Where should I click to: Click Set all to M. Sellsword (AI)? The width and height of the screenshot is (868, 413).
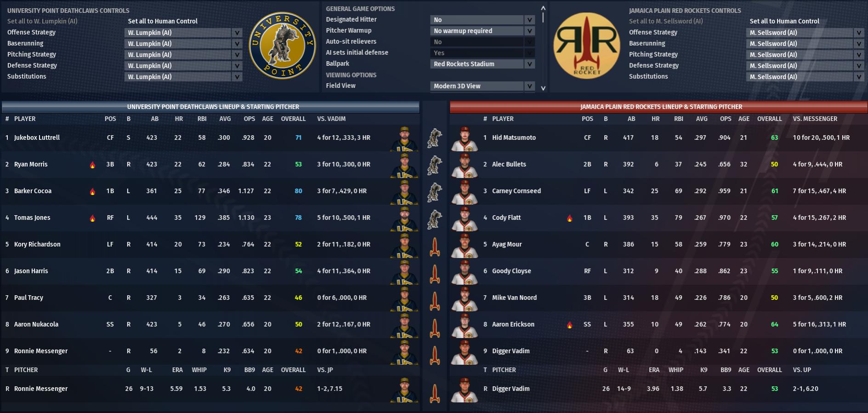[x=666, y=21]
